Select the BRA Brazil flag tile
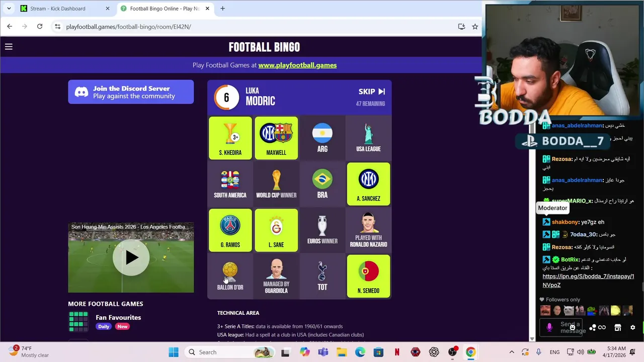 [323, 184]
